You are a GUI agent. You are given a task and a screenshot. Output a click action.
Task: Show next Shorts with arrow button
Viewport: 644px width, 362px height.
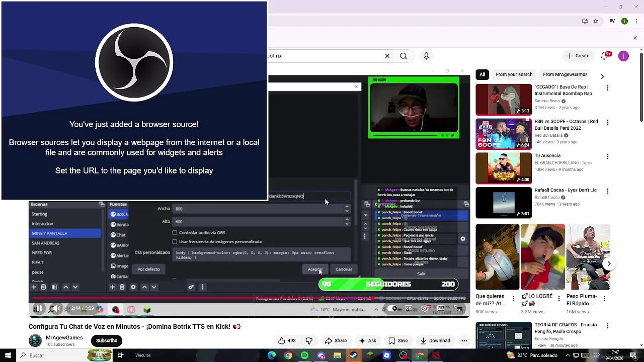[x=609, y=263]
